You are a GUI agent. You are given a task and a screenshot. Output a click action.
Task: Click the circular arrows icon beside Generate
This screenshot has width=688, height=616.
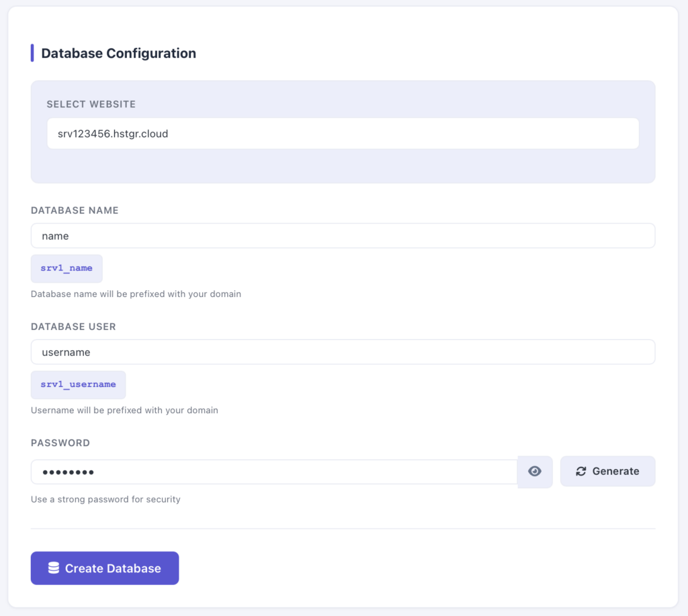581,471
